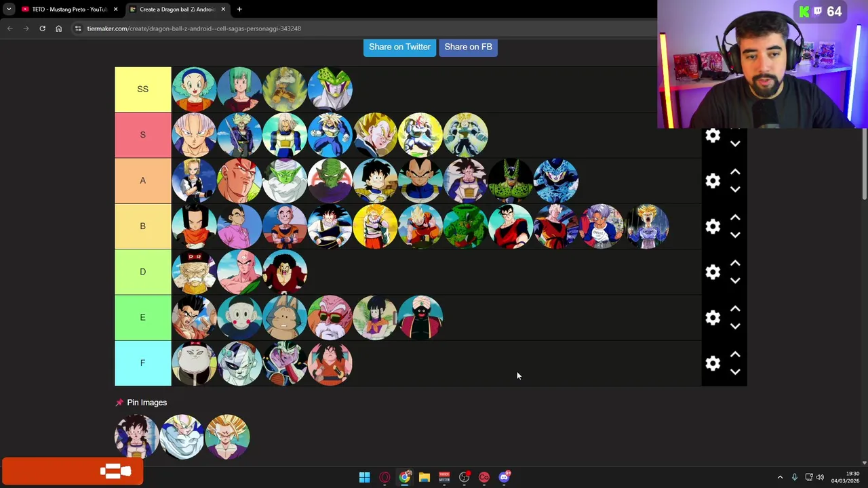This screenshot has width=868, height=488.
Task: Close the Tiermaker browser tab
Action: coord(223,9)
